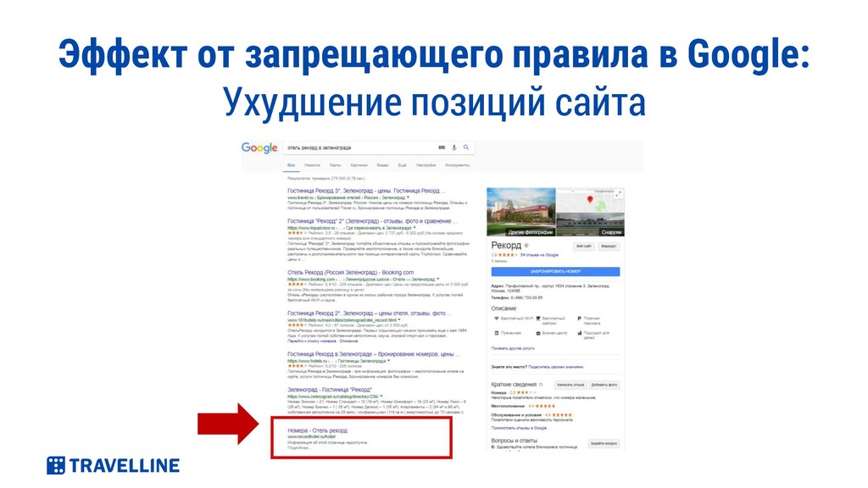
Task: Open TripAdvisor result 'Гостиница "Рекорд" 2*'
Action: (373, 221)
